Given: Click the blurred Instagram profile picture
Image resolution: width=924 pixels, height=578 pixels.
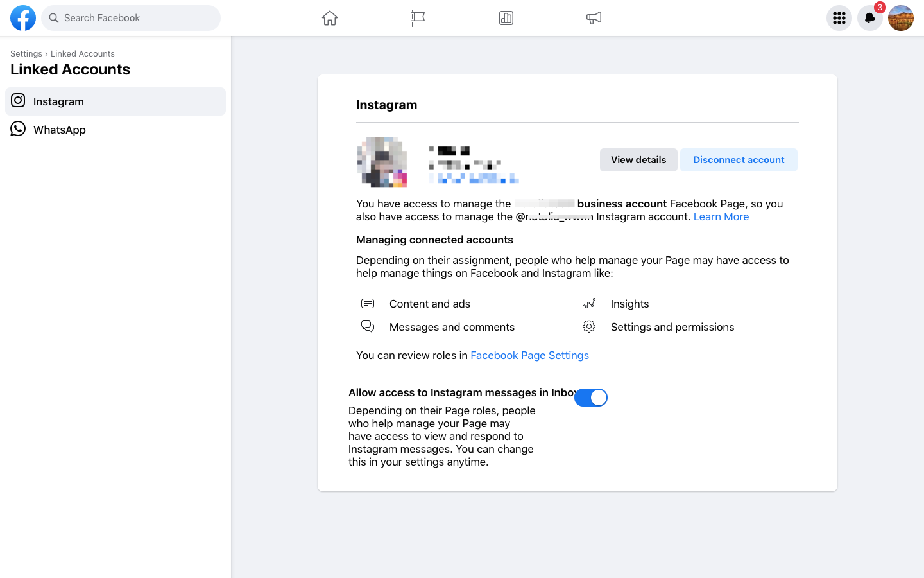Looking at the screenshot, I should [x=382, y=162].
